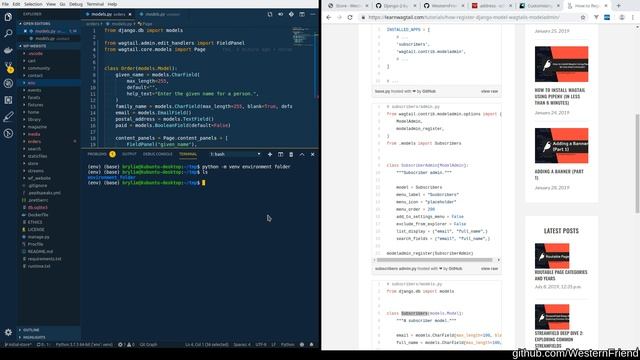Viewport: 640px width, 360px height.
Task: Open the 'Adding a Banner (Part 1)' post link
Action: pyautogui.click(x=559, y=175)
